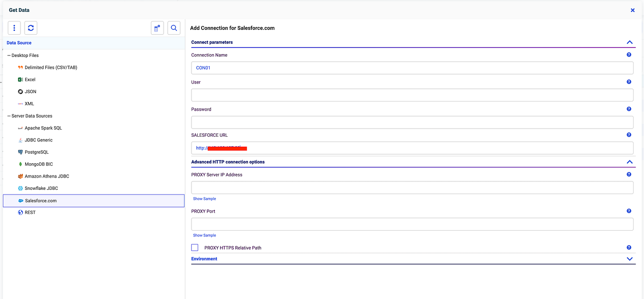This screenshot has height=299, width=644.
Task: Open help for PROXY Server IP Address
Action: click(629, 174)
